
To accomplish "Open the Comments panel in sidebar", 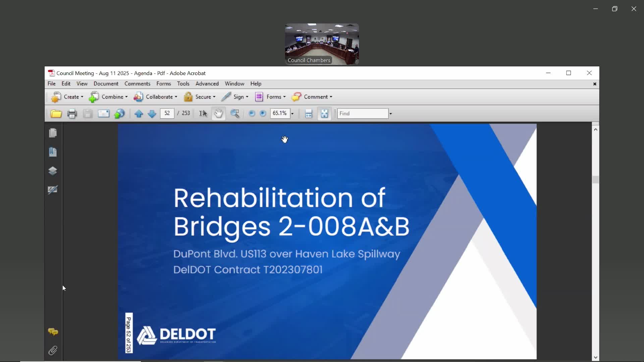I will 53,332.
